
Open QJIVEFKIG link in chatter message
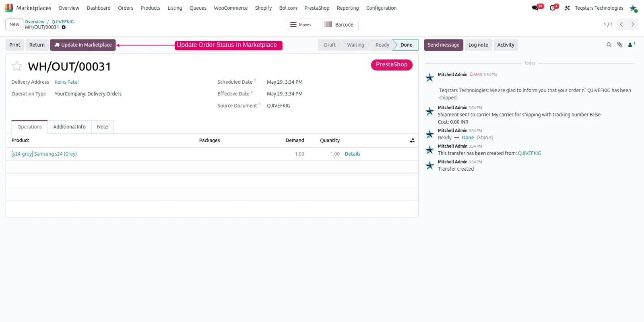[529, 153]
